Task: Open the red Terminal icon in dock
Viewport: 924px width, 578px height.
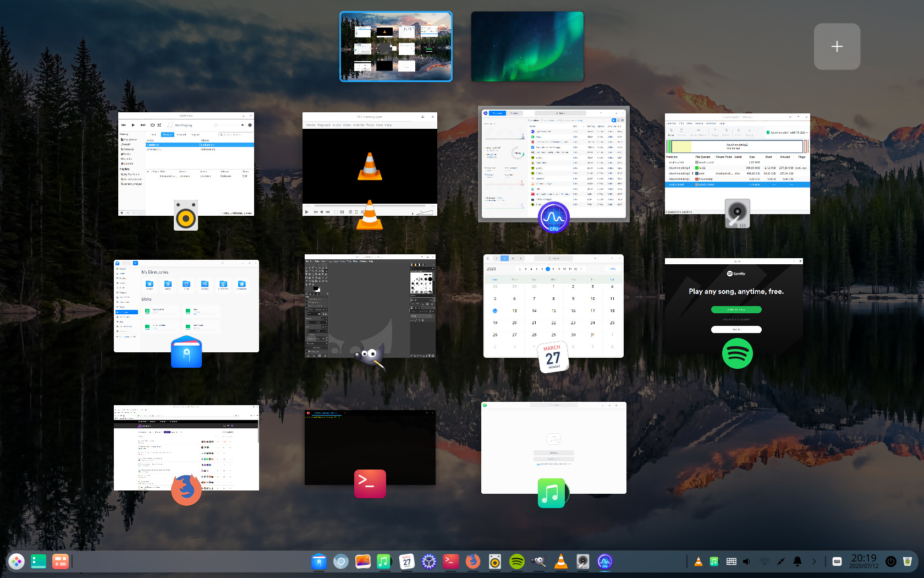Action: pos(451,561)
